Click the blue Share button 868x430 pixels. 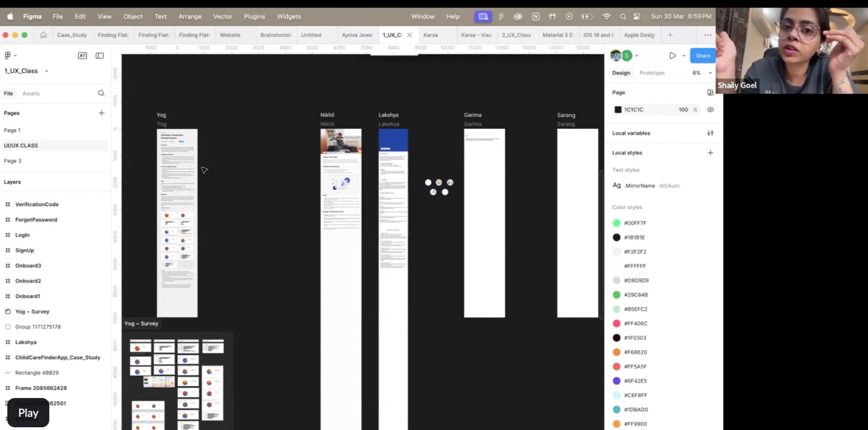click(703, 55)
